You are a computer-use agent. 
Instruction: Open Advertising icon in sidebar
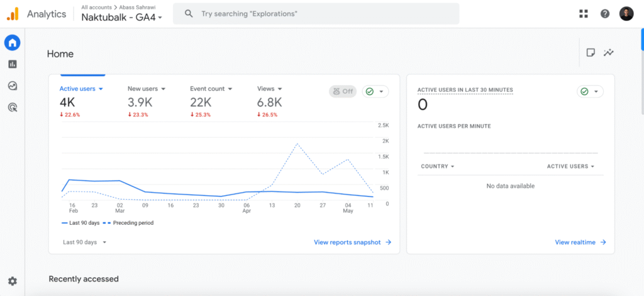click(x=12, y=108)
